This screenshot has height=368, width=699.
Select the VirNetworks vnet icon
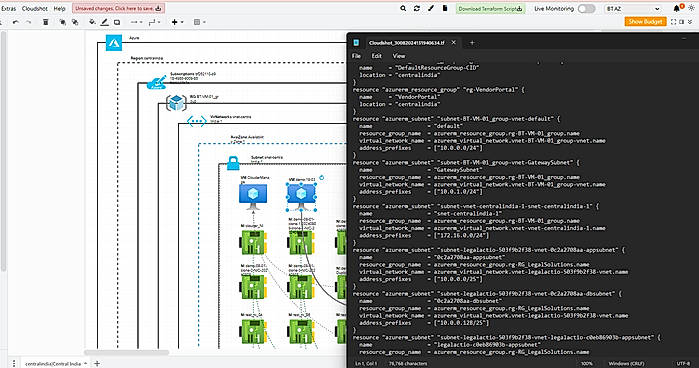point(196,121)
